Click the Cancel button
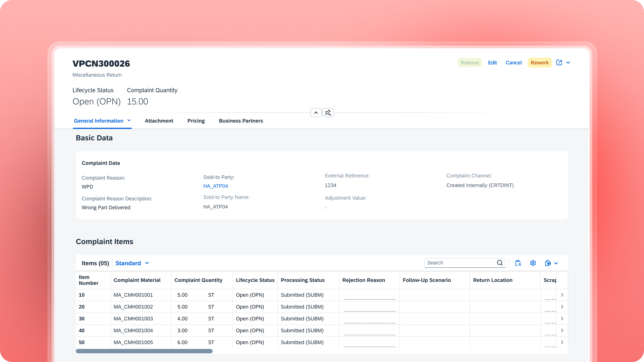The height and width of the screenshot is (362, 644). (x=514, y=63)
